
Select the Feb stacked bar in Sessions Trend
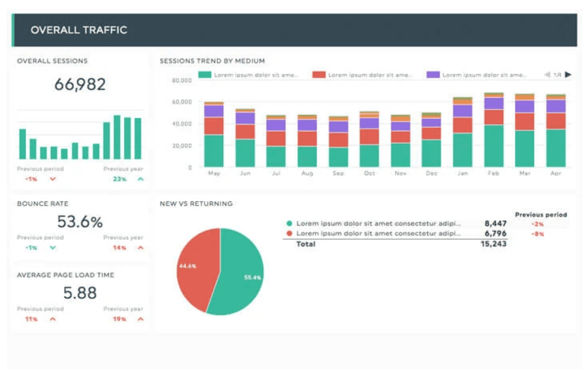coord(494,133)
